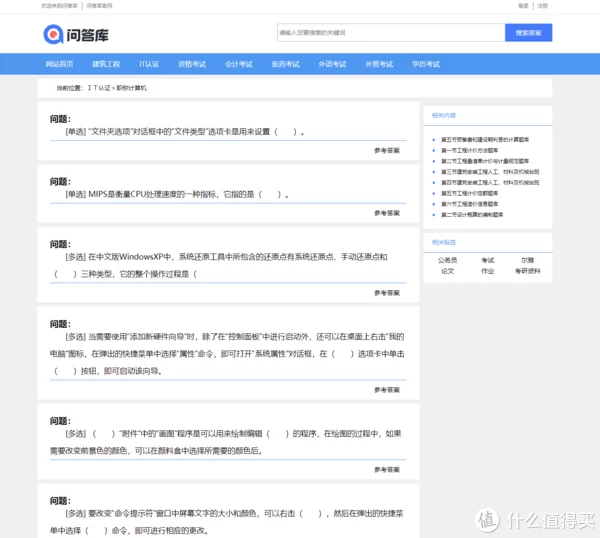The image size is (600, 538).
Task: Open the 第一节工程计价方法题库 related link
Action: 470,149
